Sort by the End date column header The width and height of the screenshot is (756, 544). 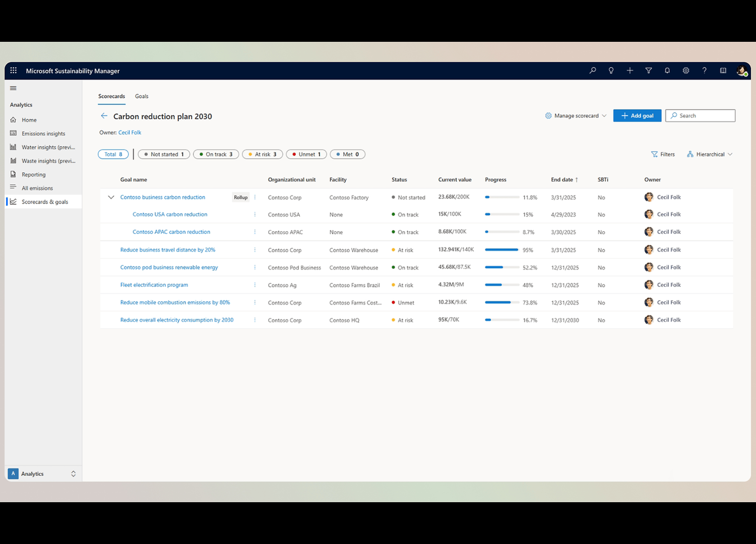pos(564,179)
